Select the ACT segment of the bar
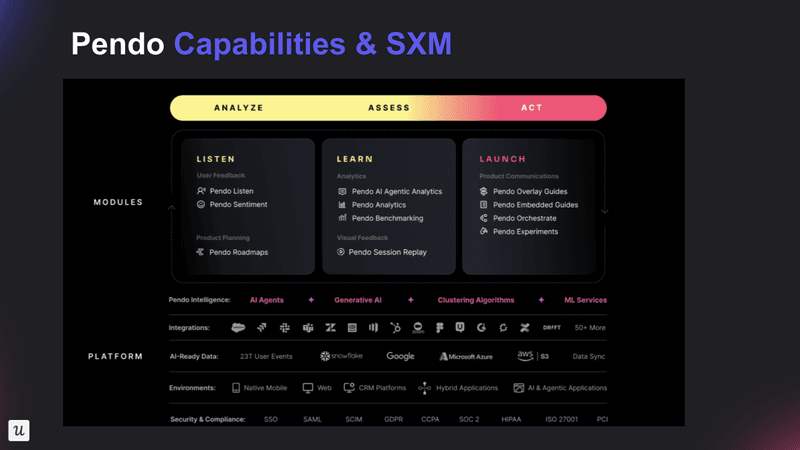This screenshot has height=450, width=800. coord(532,108)
